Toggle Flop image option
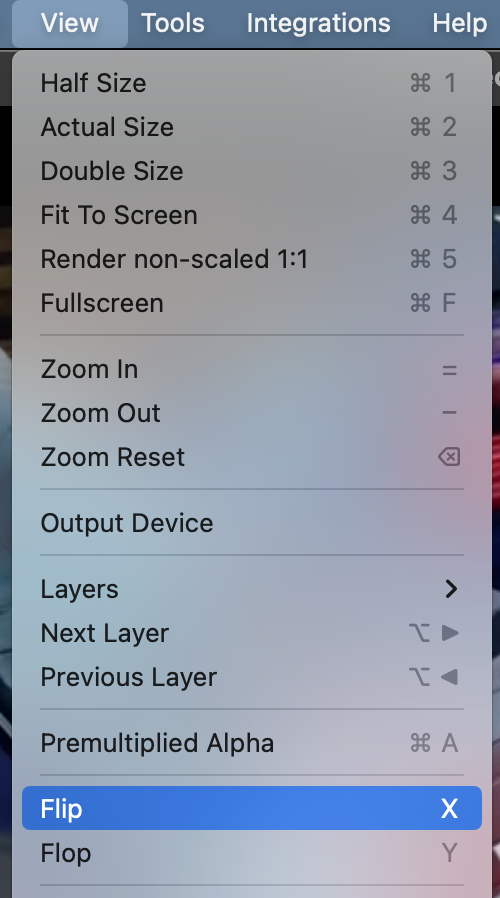This screenshot has height=898, width=500. pos(251,853)
